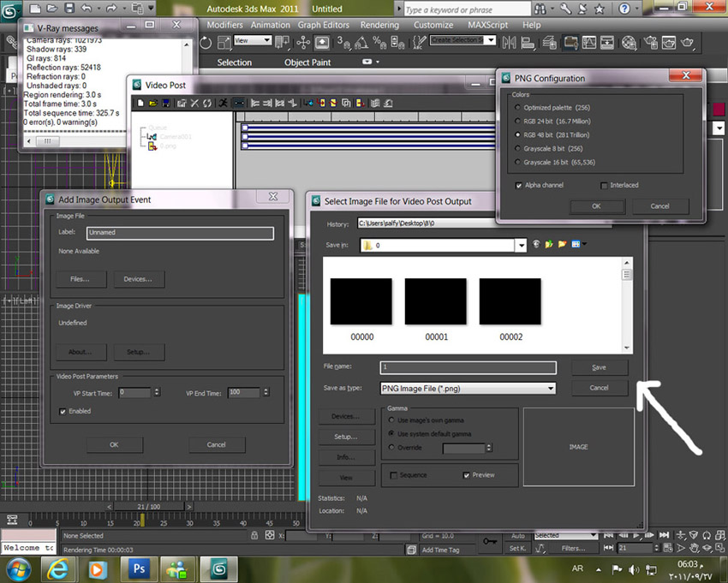Click Add Image Output Event toolbar icon
Screen dimensions: 728x583
(360, 103)
